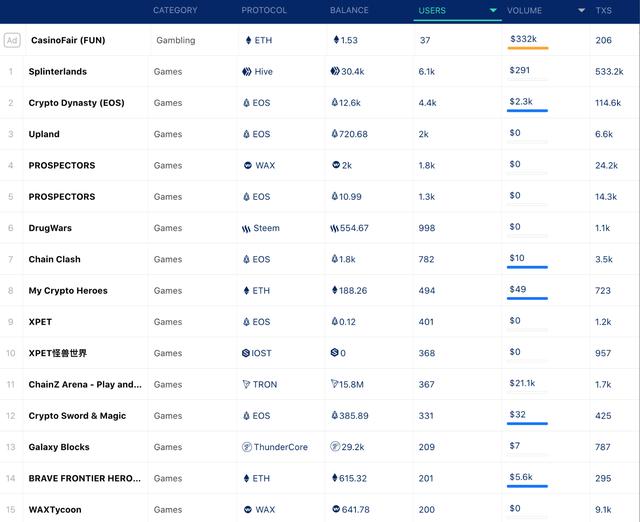Select the My Crypto Heroes row name

coord(68,291)
